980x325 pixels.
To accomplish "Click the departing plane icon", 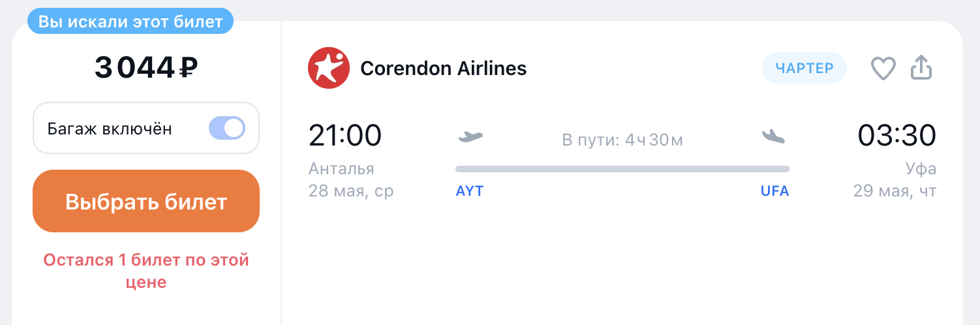I will (470, 136).
